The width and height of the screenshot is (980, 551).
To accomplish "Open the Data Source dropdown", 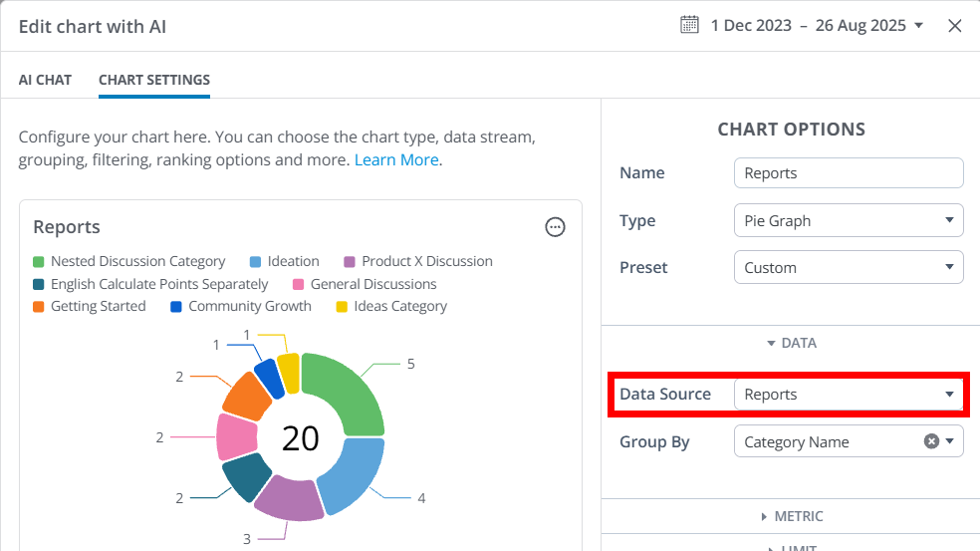I will pyautogui.click(x=849, y=395).
